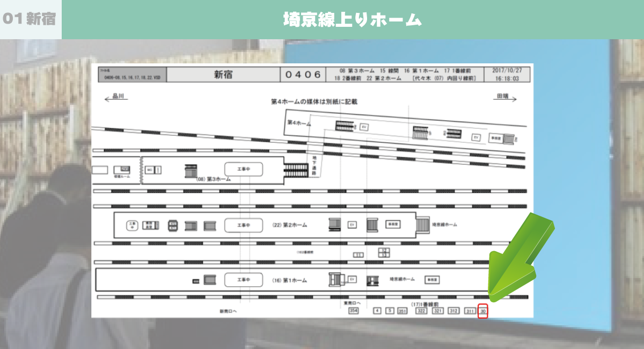Click the EV elevator box on 第2ホーム
The height and width of the screenshot is (349, 644).
coord(353,225)
